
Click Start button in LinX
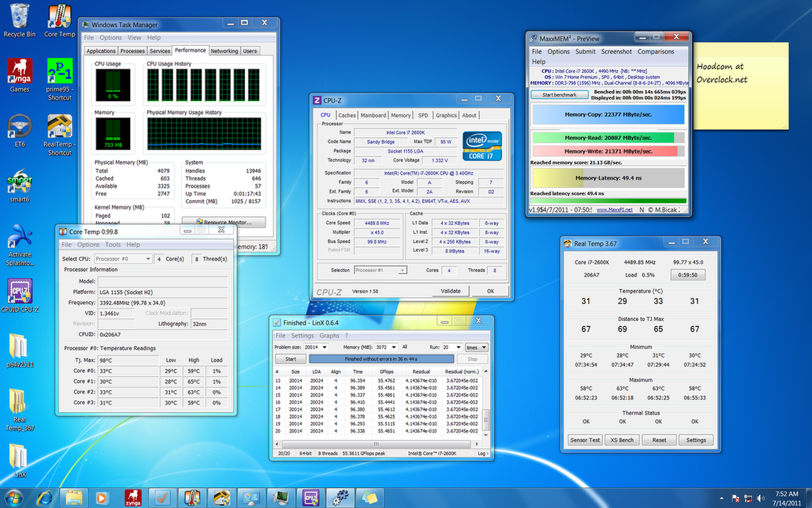coord(291,359)
